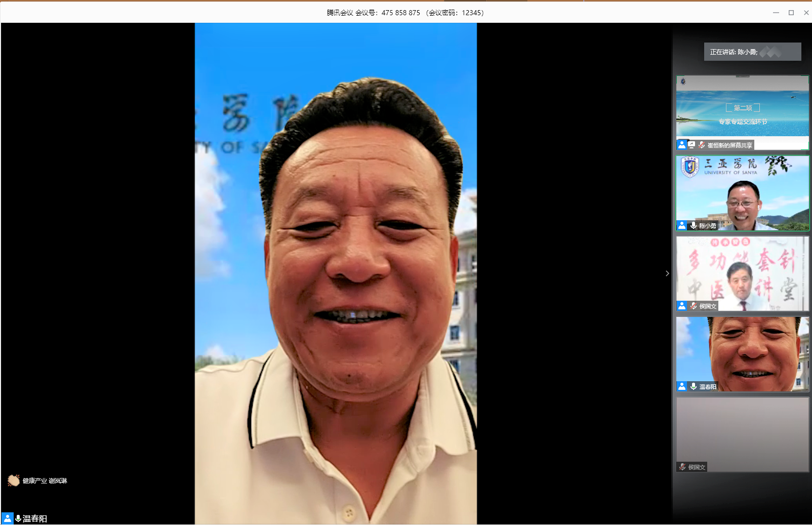Select 崔恒新's shared screen thumbnail
This screenshot has width=812, height=525.
pyautogui.click(x=742, y=111)
